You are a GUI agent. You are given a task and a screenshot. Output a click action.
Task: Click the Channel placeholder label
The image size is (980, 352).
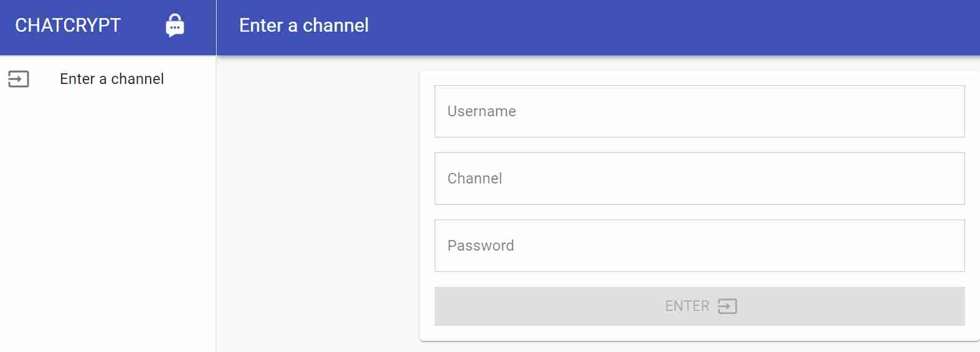(x=474, y=178)
